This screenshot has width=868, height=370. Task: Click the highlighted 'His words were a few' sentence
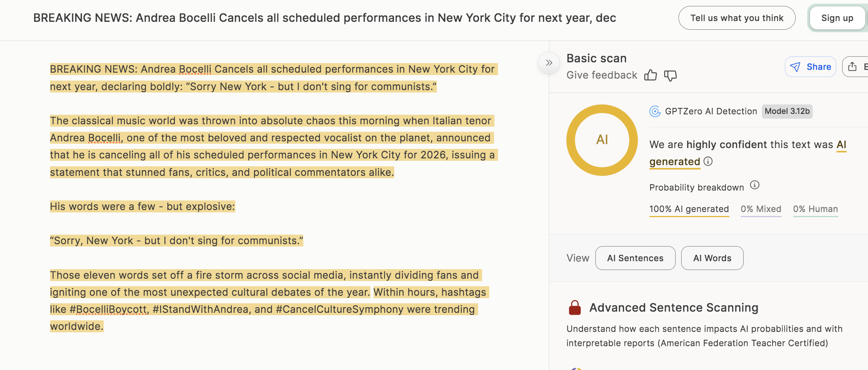142,206
